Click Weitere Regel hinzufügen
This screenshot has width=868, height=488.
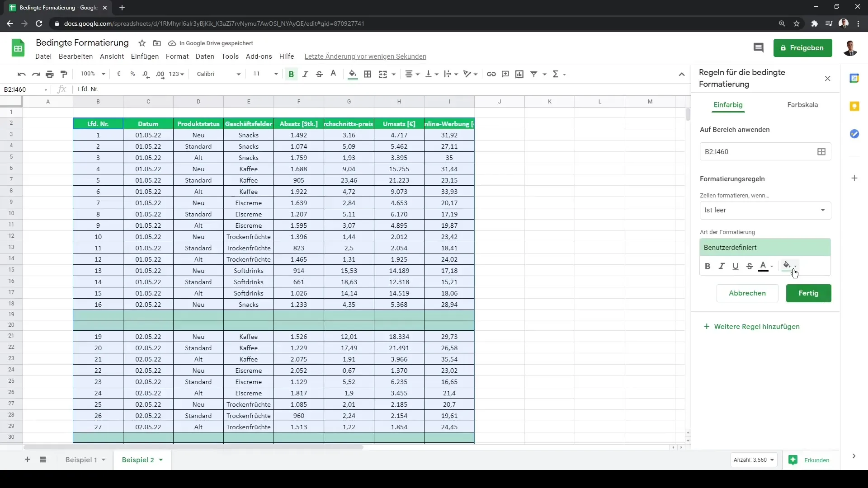(x=751, y=327)
